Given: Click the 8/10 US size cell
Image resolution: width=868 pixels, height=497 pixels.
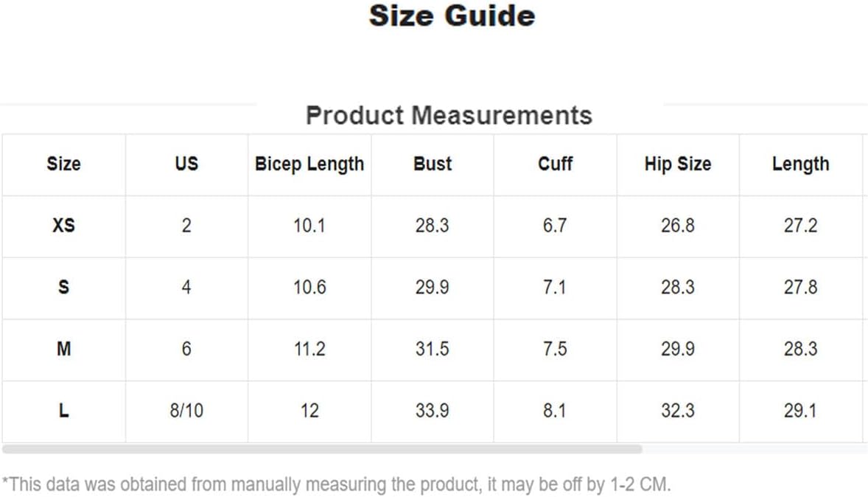Looking at the screenshot, I should (x=186, y=411).
